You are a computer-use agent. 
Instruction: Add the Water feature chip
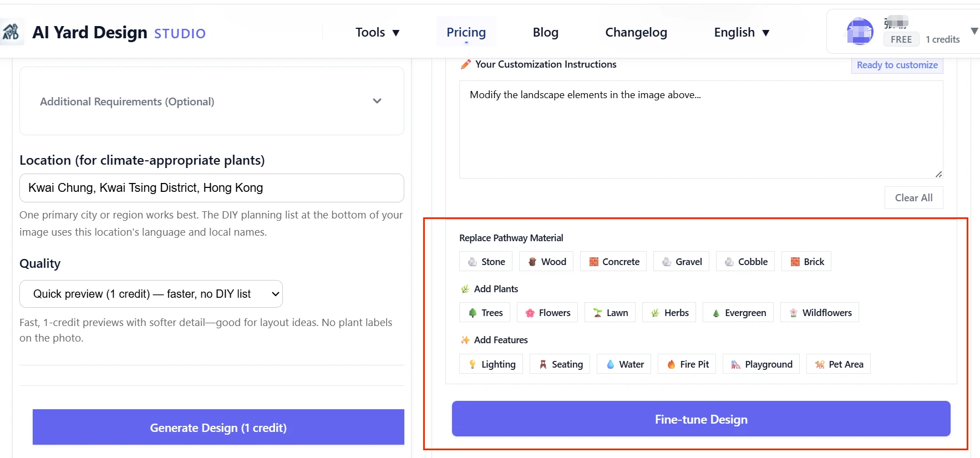[x=624, y=364]
